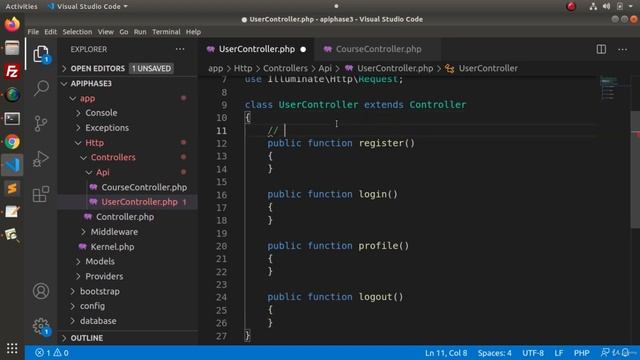Image resolution: width=640 pixels, height=360 pixels.
Task: Open the Source Control view
Action: coord(41,123)
